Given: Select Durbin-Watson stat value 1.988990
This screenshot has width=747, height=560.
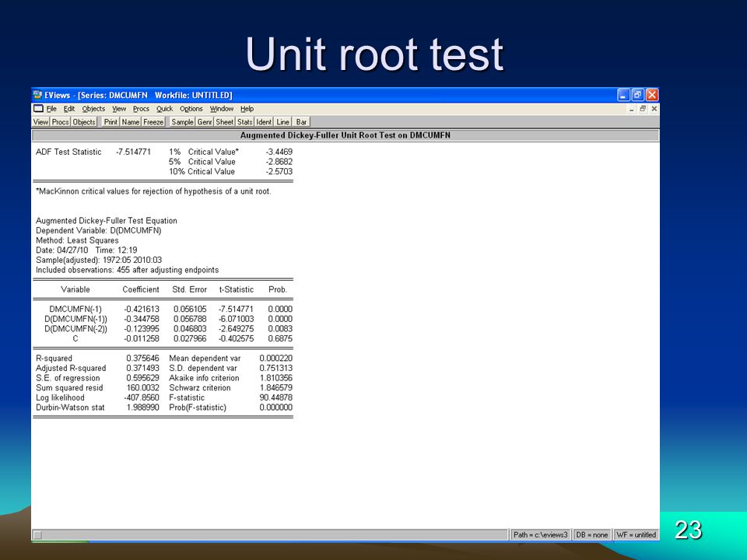Looking at the screenshot, I should click(143, 408).
